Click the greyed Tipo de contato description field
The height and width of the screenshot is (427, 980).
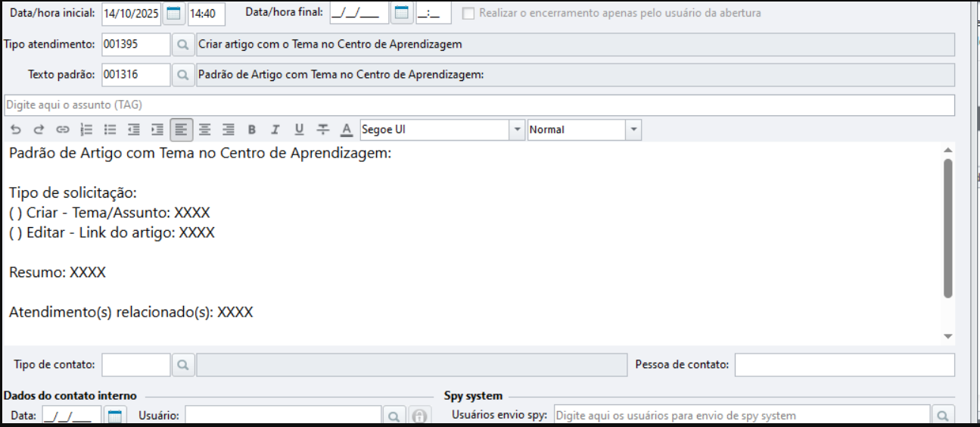412,365
